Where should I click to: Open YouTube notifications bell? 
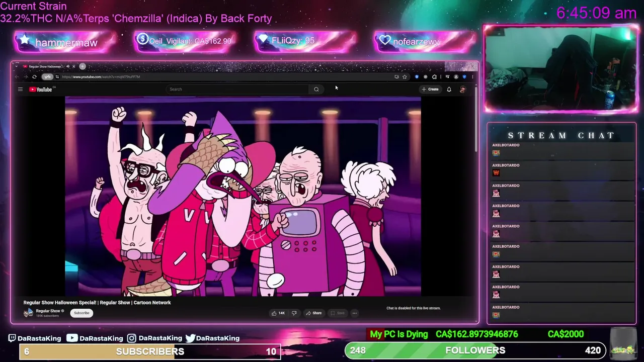[x=449, y=89]
